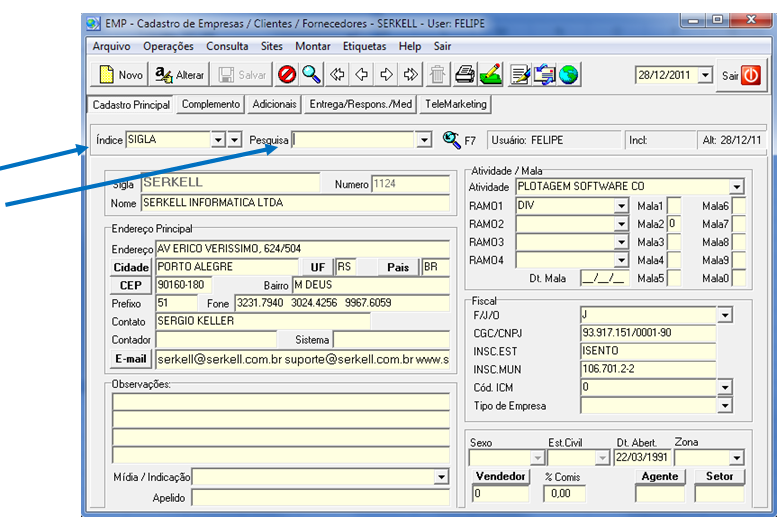The height and width of the screenshot is (521, 782).
Task: Click the window transfer arrows icon
Action: tap(544, 75)
